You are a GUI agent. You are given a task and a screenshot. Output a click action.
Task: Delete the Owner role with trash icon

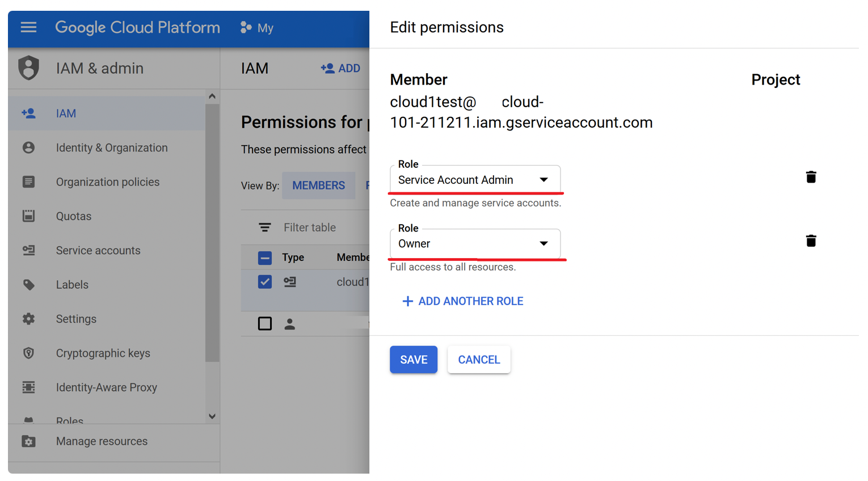tap(811, 241)
